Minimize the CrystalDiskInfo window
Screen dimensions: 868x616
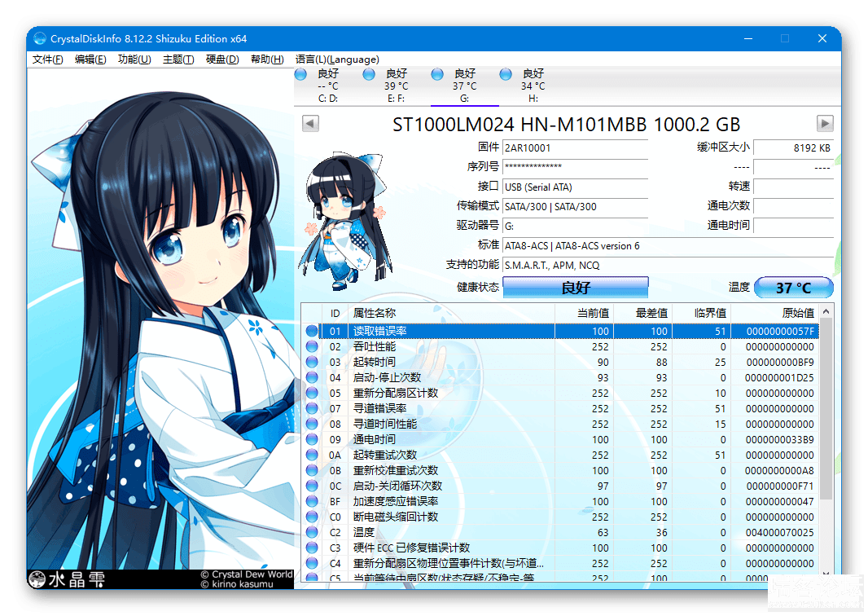point(747,38)
